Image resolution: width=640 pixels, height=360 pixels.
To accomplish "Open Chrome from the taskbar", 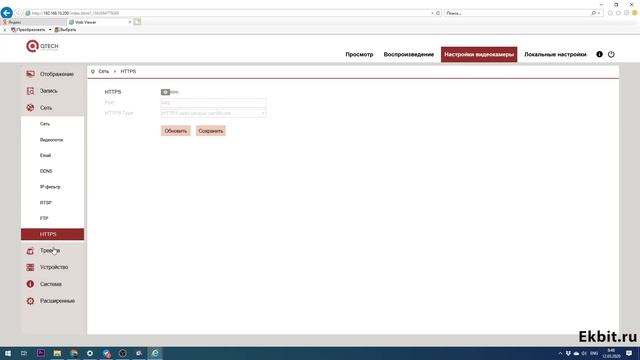I will click(x=74, y=353).
